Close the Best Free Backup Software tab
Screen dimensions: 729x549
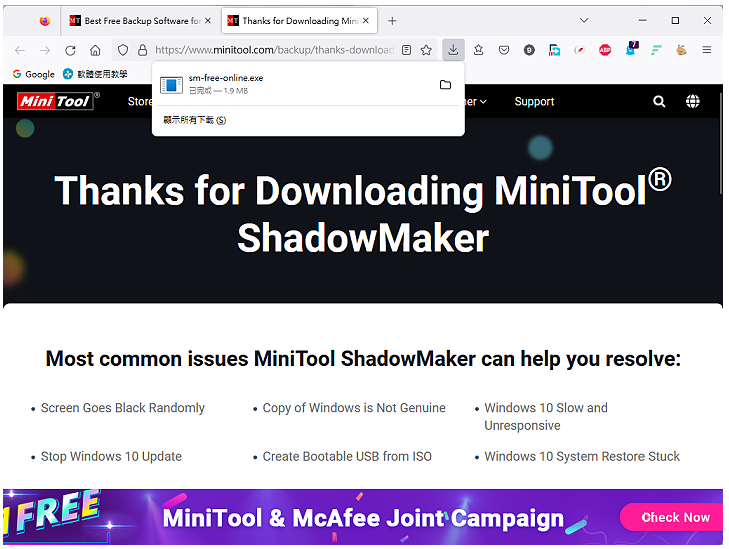[x=208, y=20]
